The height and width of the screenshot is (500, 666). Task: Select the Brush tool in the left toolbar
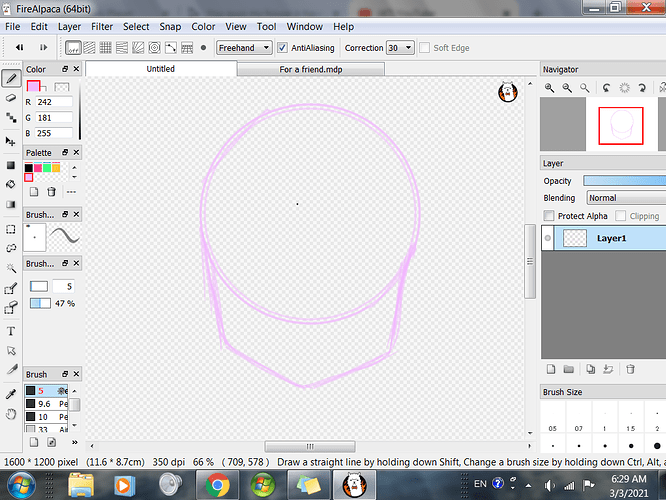coord(11,78)
